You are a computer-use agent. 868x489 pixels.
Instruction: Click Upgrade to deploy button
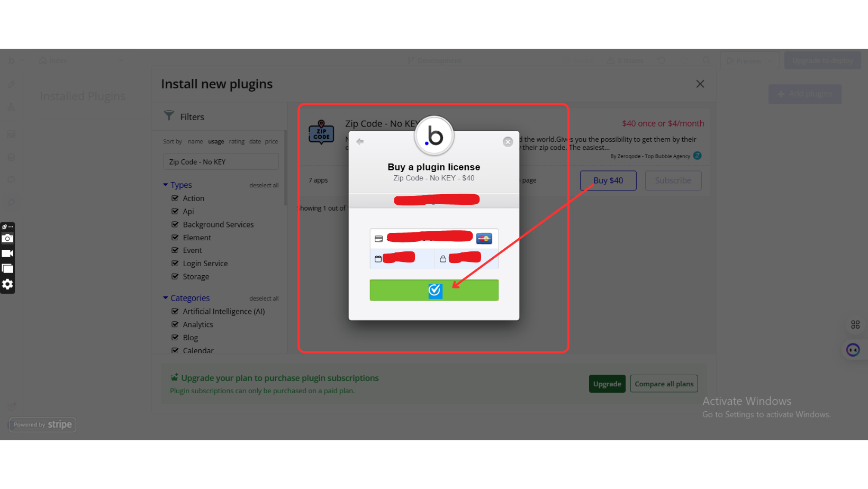point(822,61)
